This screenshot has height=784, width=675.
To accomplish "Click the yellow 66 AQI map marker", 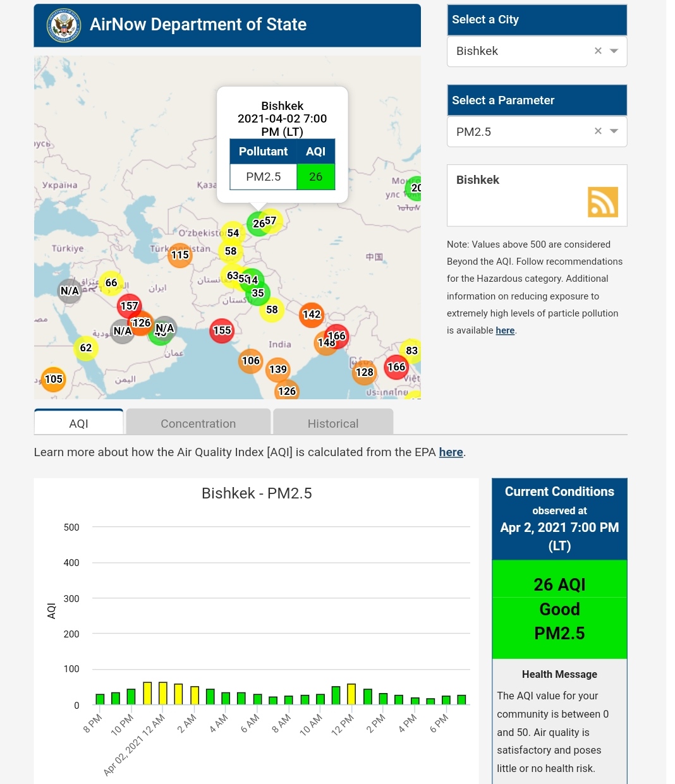I will tap(111, 283).
